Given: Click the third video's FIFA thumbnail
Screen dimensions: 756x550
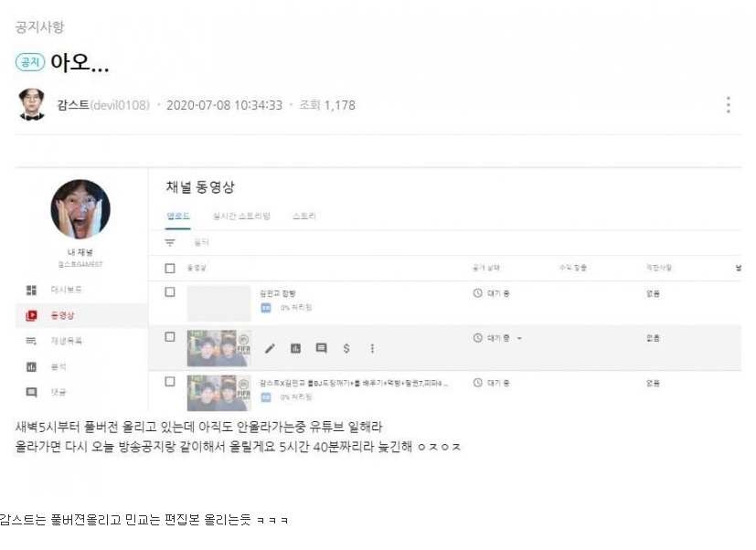Looking at the screenshot, I should 218,393.
